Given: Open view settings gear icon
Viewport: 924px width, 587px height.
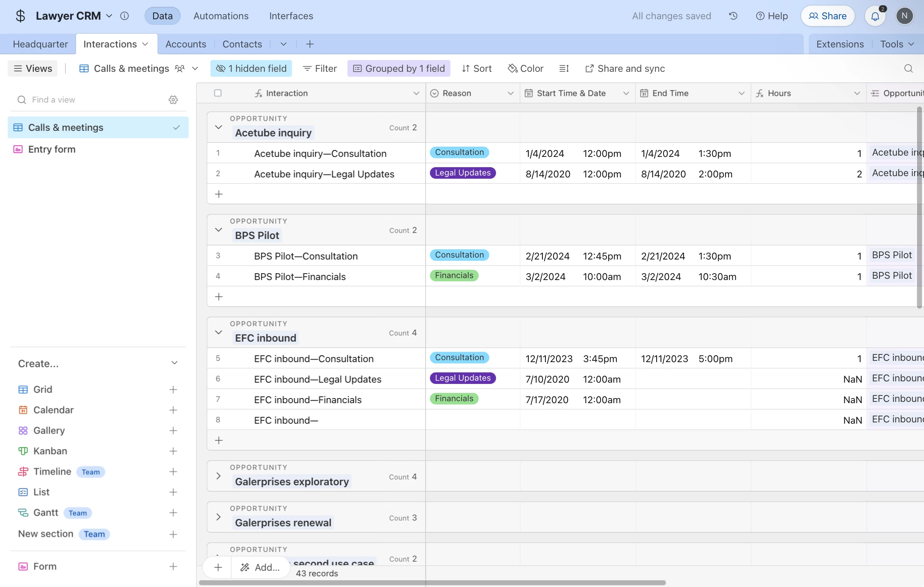Looking at the screenshot, I should pos(173,100).
